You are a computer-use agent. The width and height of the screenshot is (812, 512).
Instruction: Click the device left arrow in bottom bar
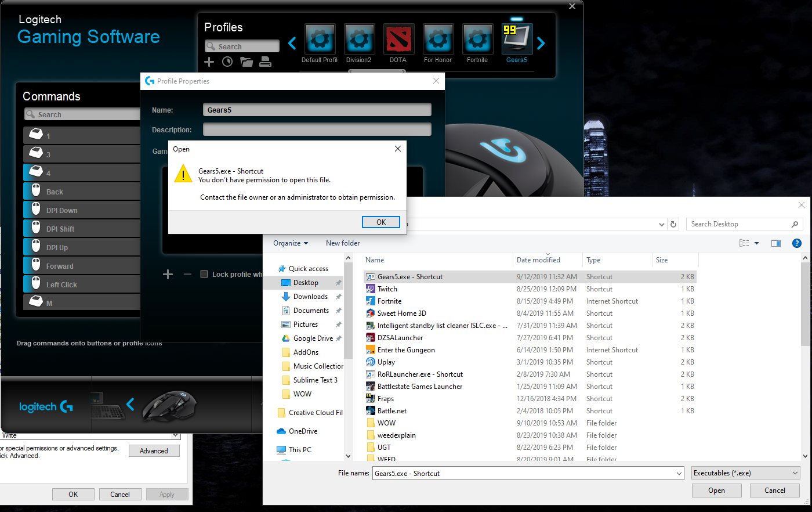[130, 404]
